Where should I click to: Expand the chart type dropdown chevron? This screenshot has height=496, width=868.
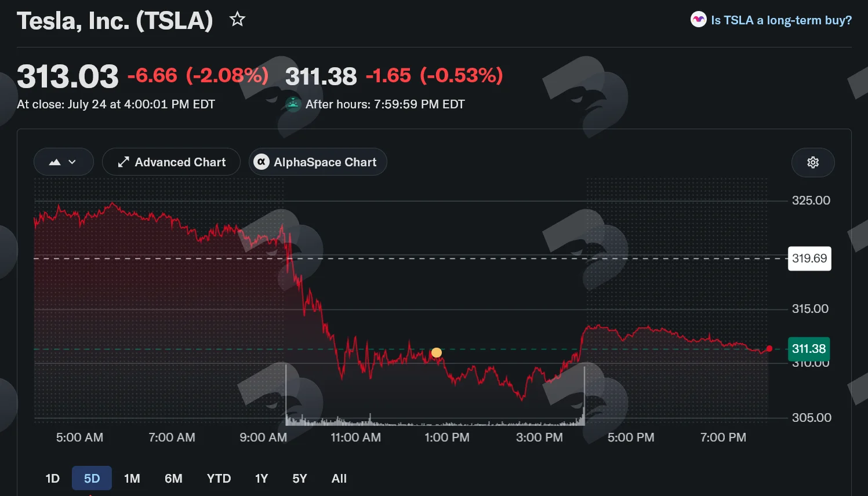click(x=72, y=162)
